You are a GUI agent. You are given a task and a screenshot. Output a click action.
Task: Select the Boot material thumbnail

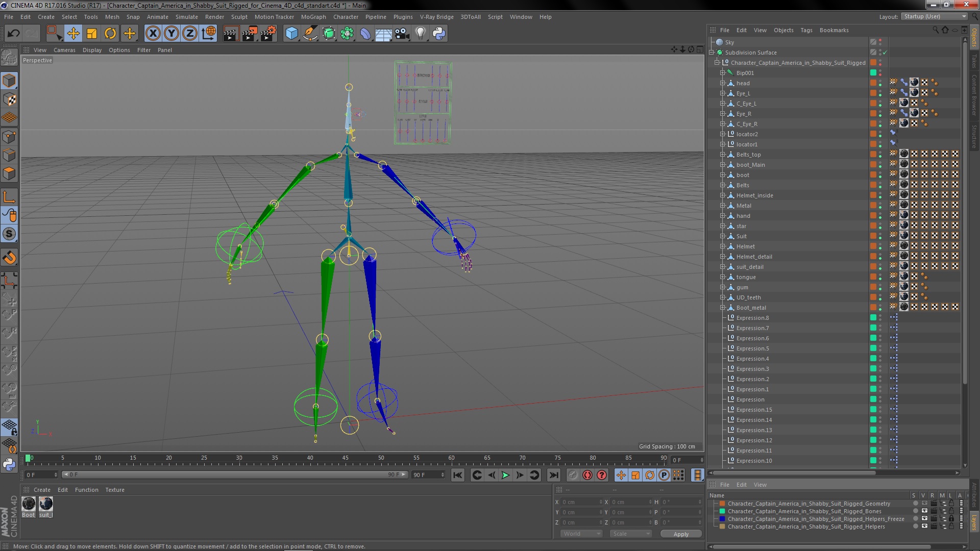point(29,504)
